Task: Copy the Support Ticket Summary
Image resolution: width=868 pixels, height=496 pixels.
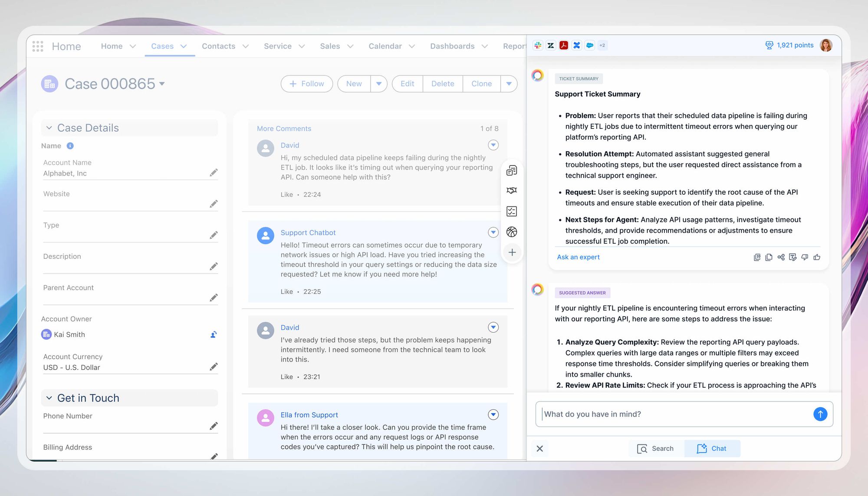Action: pos(769,257)
